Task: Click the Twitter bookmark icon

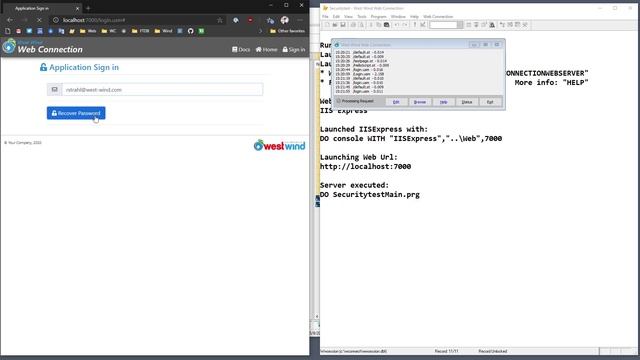Action: 29,31
